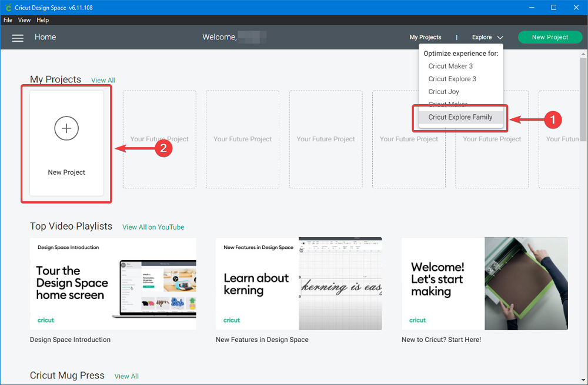
Task: Click the 'New to Cricut? Start Here!' caption
Action: point(442,340)
